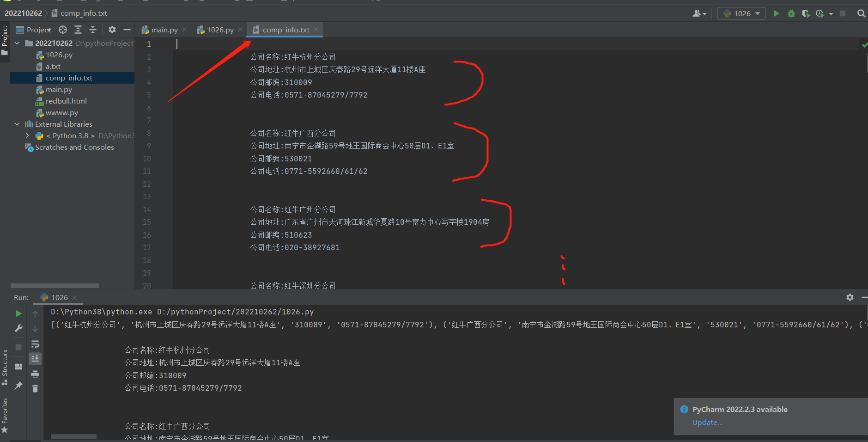Click editor line 公司名称:红牛广西分公司

(293, 133)
